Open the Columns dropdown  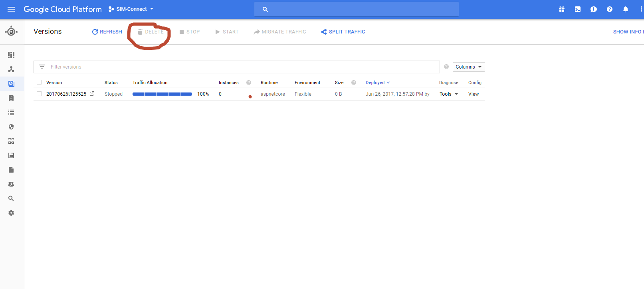[469, 67]
